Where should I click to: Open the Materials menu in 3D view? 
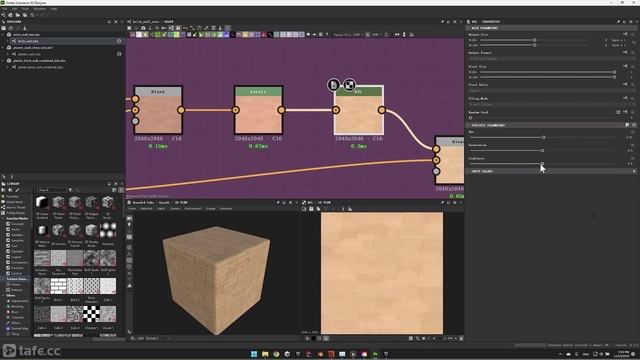[146, 209]
